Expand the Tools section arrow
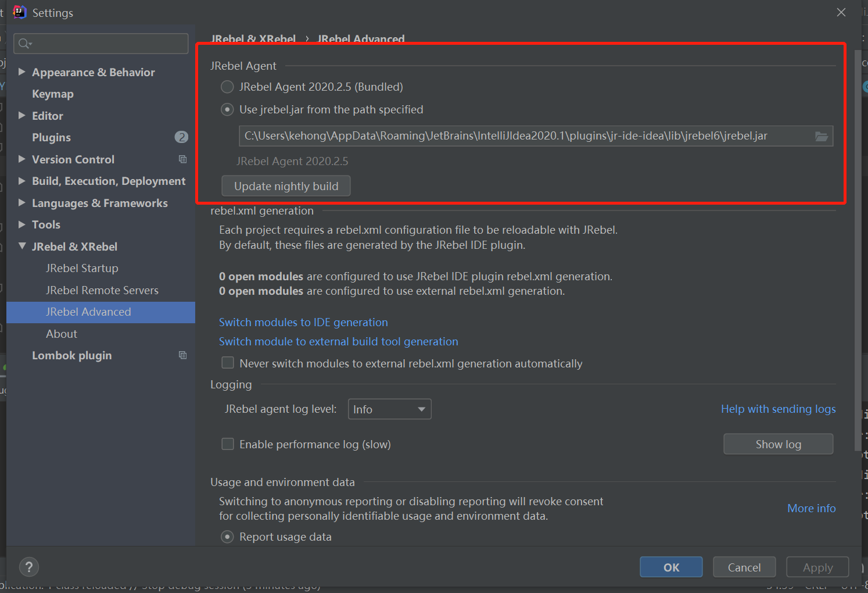This screenshot has width=868, height=593. click(21, 224)
